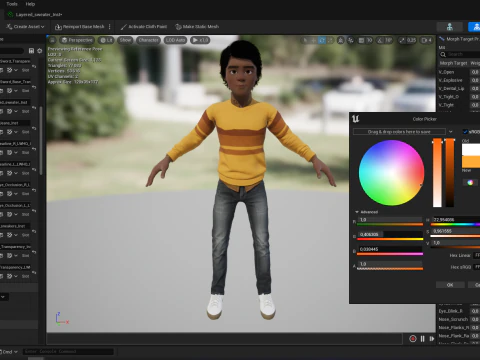Open the Help menu
Viewport: 480px width, 360px height.
[30, 4]
